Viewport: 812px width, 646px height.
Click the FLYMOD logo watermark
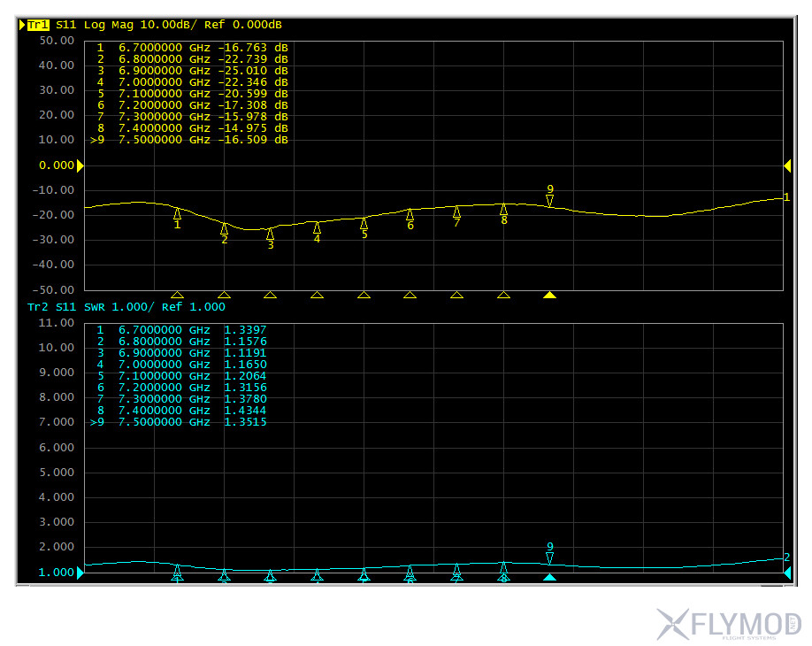(x=729, y=624)
